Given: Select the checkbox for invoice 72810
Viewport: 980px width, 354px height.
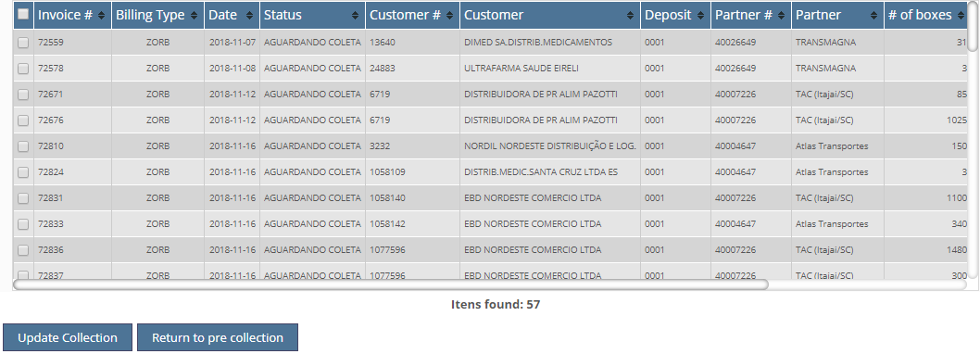Looking at the screenshot, I should click(x=23, y=146).
